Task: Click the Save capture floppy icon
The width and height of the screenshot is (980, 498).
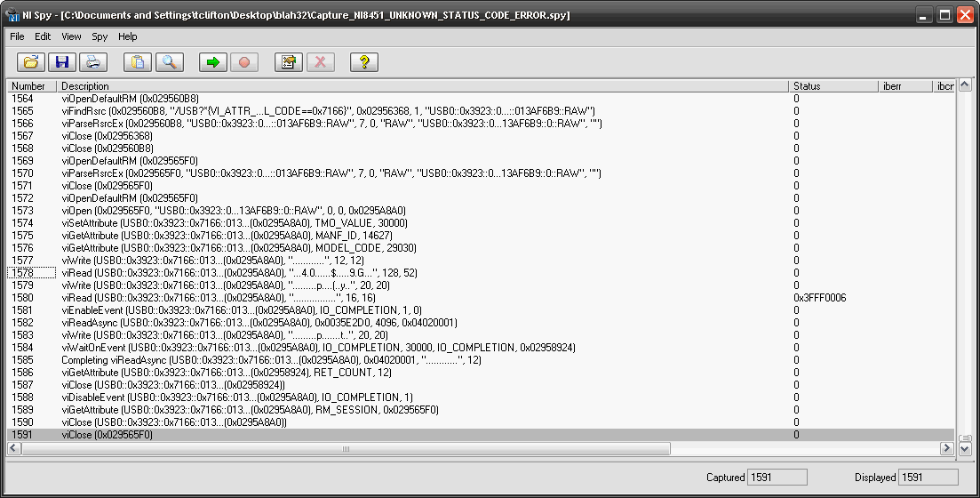Action: pos(62,62)
